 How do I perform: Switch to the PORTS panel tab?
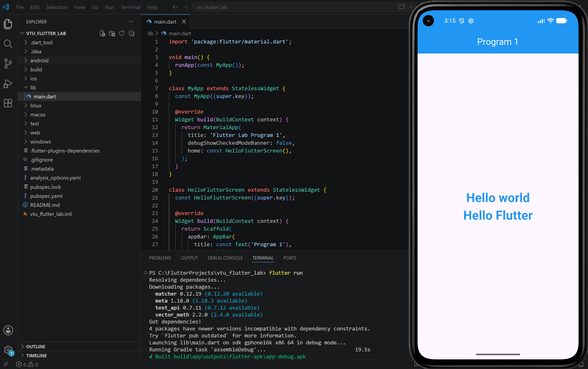click(290, 258)
